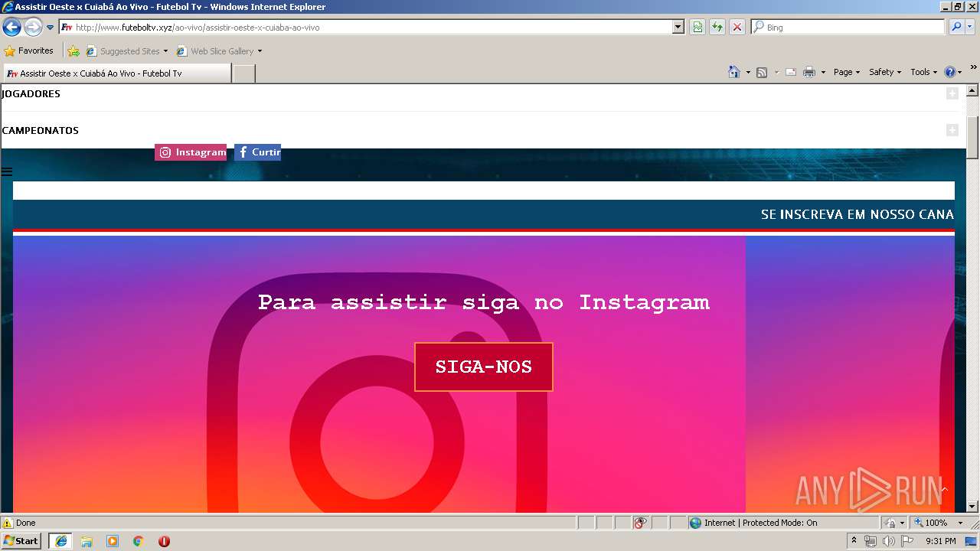This screenshot has height=551, width=980.
Task: Click the JOGADORES menu heading
Action: [x=31, y=93]
